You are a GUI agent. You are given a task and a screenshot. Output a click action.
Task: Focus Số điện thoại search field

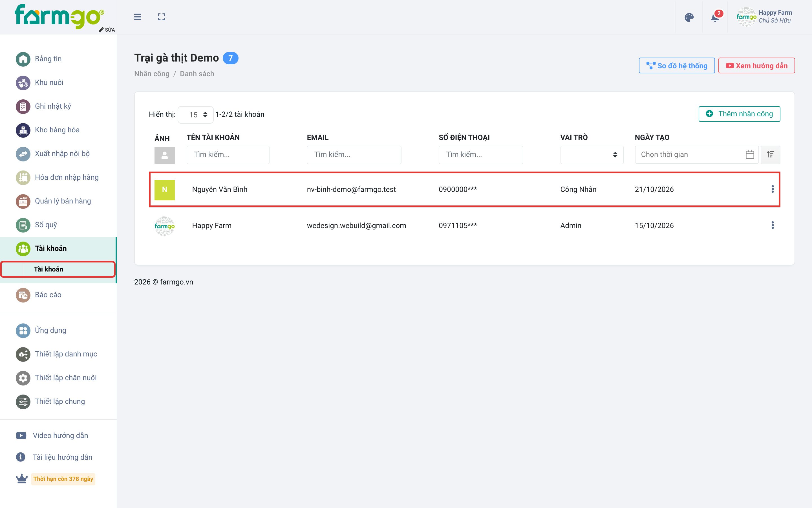pos(481,155)
